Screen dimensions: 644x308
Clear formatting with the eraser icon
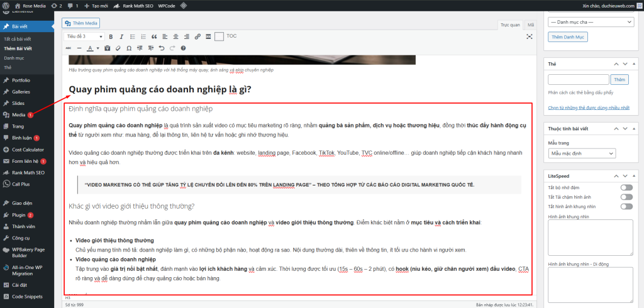pyautogui.click(x=118, y=48)
